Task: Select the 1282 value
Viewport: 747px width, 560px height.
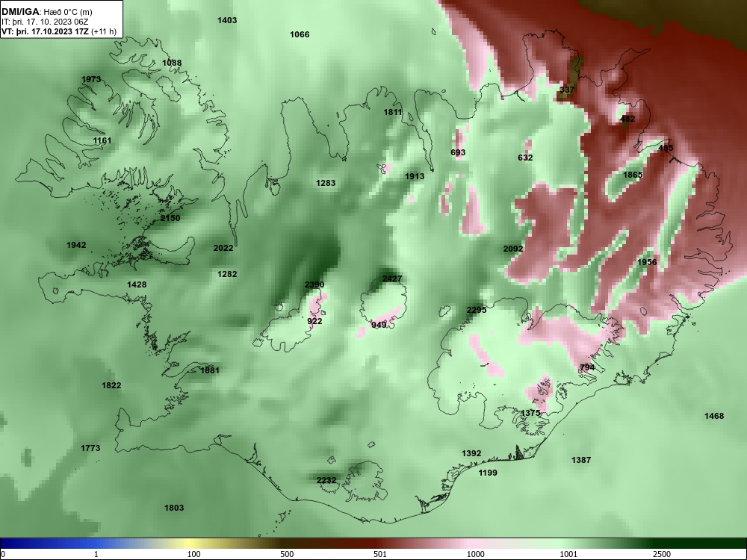Action: click(227, 274)
